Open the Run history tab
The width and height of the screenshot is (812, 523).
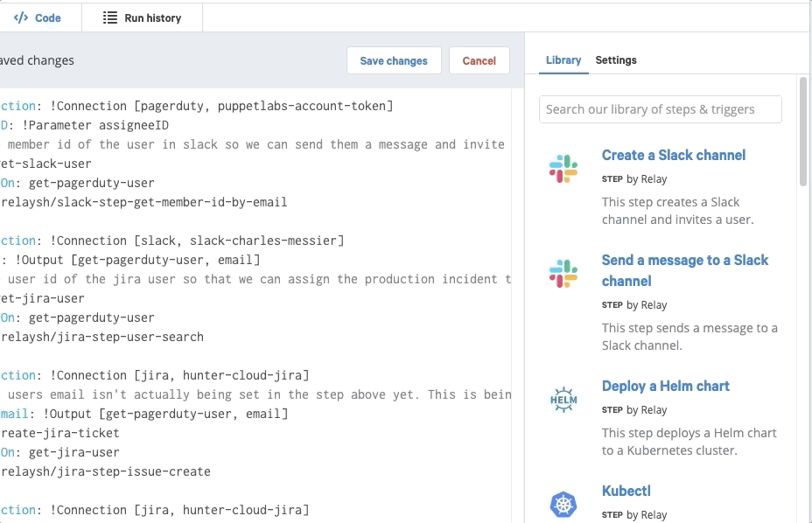[x=143, y=17]
